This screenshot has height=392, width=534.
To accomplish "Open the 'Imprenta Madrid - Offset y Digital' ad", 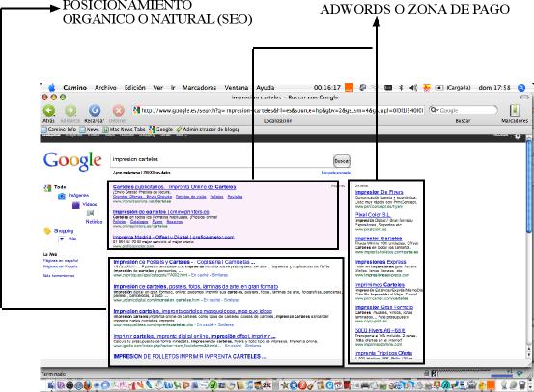I will pyautogui.click(x=174, y=238).
